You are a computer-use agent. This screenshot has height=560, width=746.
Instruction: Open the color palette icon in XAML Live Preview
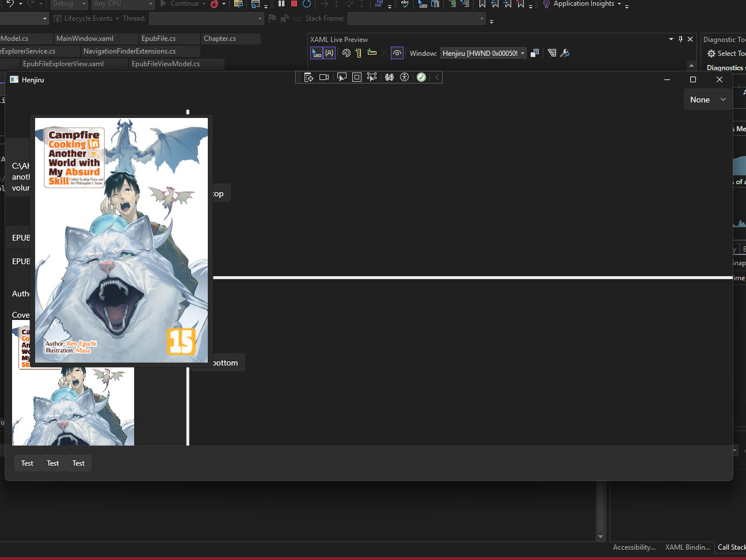(x=347, y=53)
